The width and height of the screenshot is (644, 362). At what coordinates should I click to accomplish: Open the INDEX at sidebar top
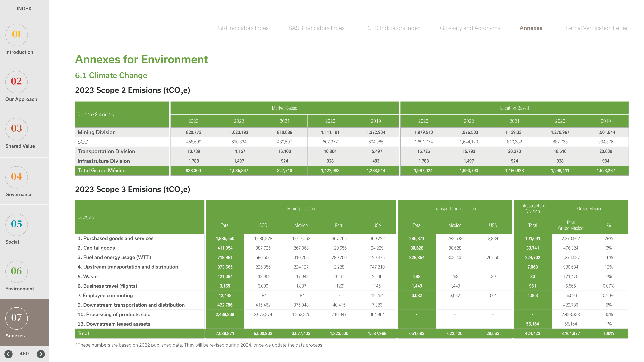(24, 9)
